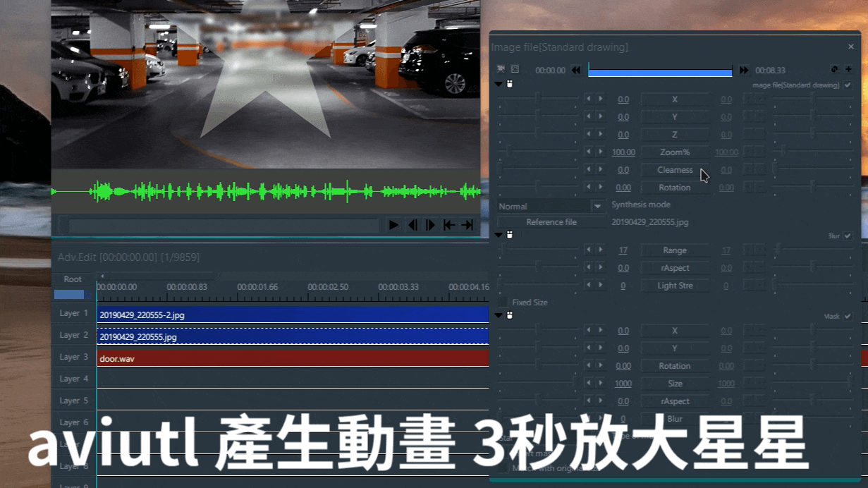This screenshot has width=868, height=488.
Task: Click the mouse icon in Standard drawing header
Action: (x=510, y=85)
